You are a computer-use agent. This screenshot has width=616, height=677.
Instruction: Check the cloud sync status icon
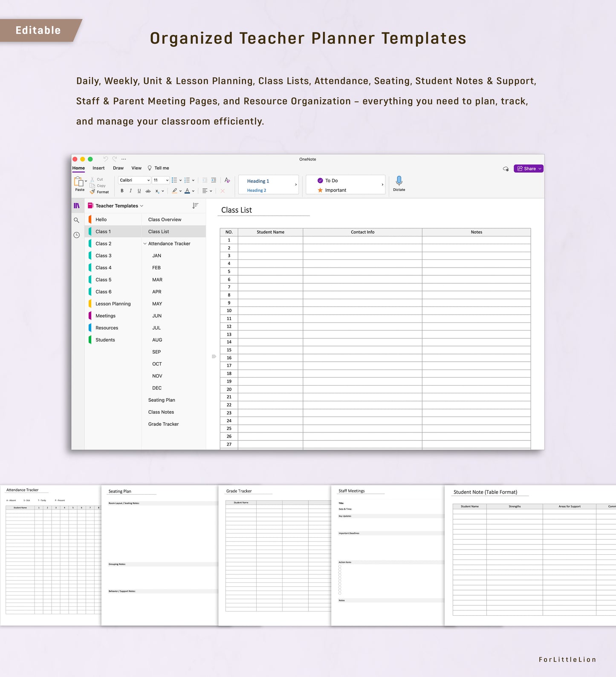506,169
